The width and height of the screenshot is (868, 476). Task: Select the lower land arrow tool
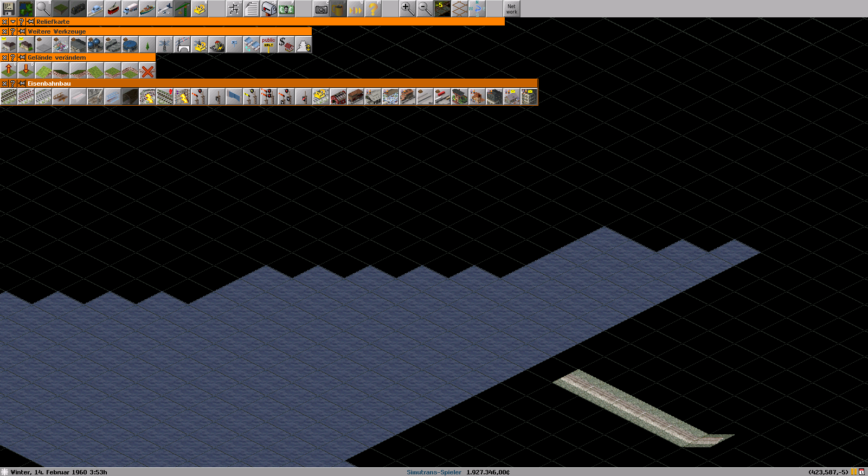[26, 70]
